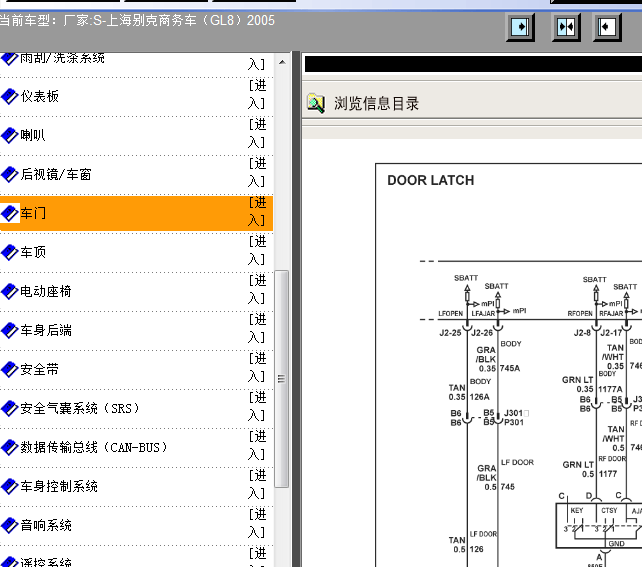Click the J301 connector label
Viewport: 642px width, 567px height.
(513, 413)
